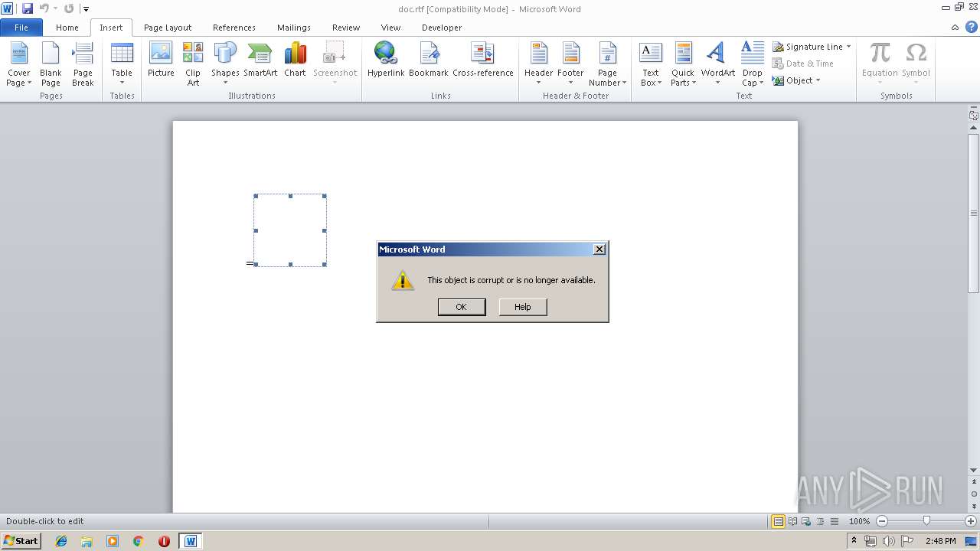
Task: Insert a Blank Page
Action: pos(51,64)
